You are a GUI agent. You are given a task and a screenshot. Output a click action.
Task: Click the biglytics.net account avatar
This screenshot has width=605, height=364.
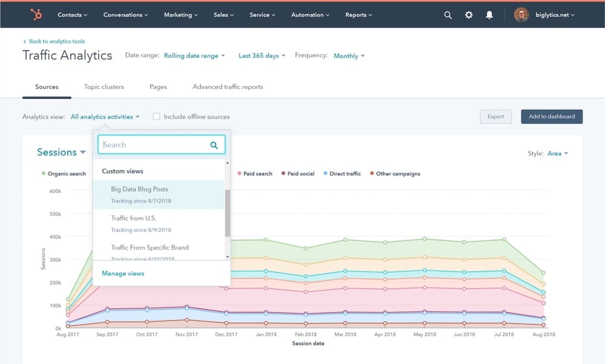coord(522,15)
